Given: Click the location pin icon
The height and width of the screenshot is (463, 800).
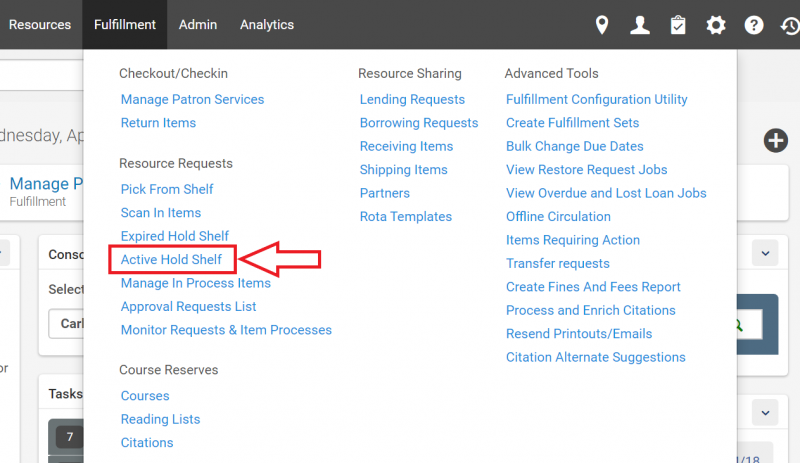Looking at the screenshot, I should (x=602, y=25).
